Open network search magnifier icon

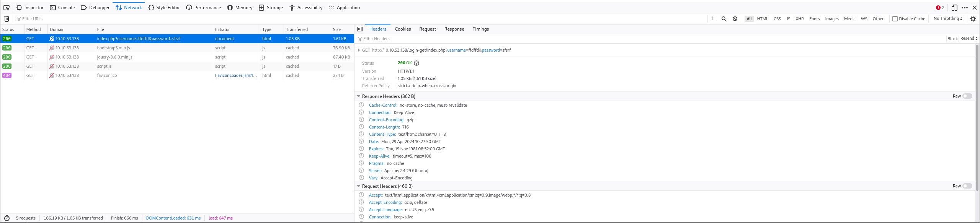coord(724,19)
